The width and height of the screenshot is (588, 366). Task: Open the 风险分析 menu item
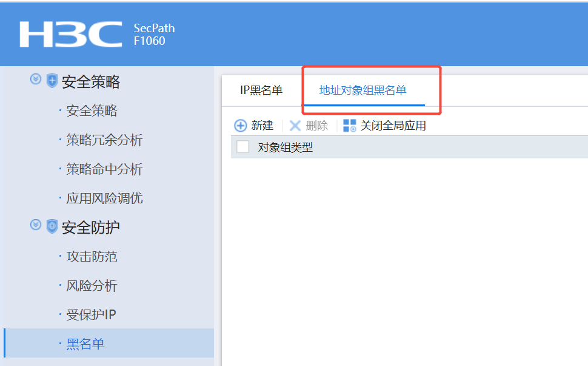92,286
